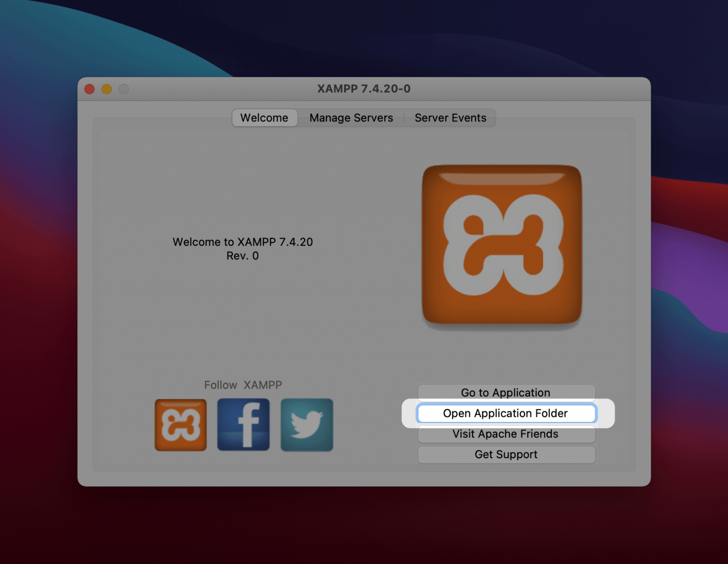Click the orange XAMPP icon beside Facebook
Screen dimensions: 728x564
180,424
